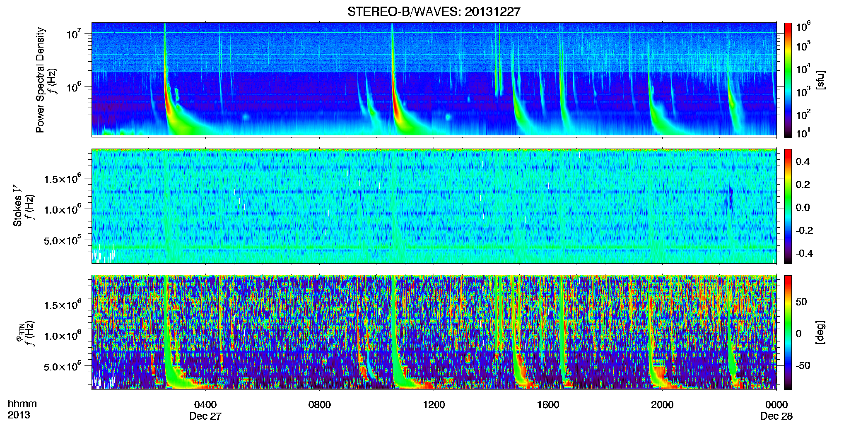The height and width of the screenshot is (447, 868).
Task: Click the Stokes V colorbar
Action: pos(788,206)
